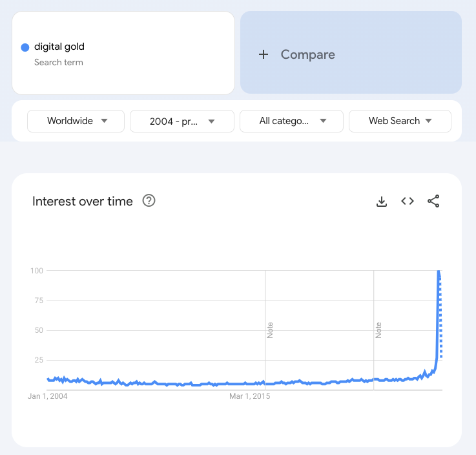Image resolution: width=476 pixels, height=455 pixels.
Task: Click the chart peak at 100
Action: tap(439, 271)
